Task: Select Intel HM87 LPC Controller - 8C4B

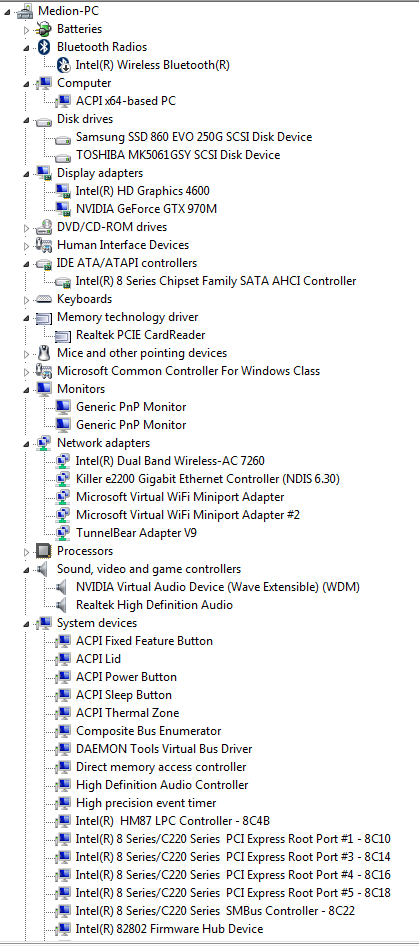Action: click(173, 821)
